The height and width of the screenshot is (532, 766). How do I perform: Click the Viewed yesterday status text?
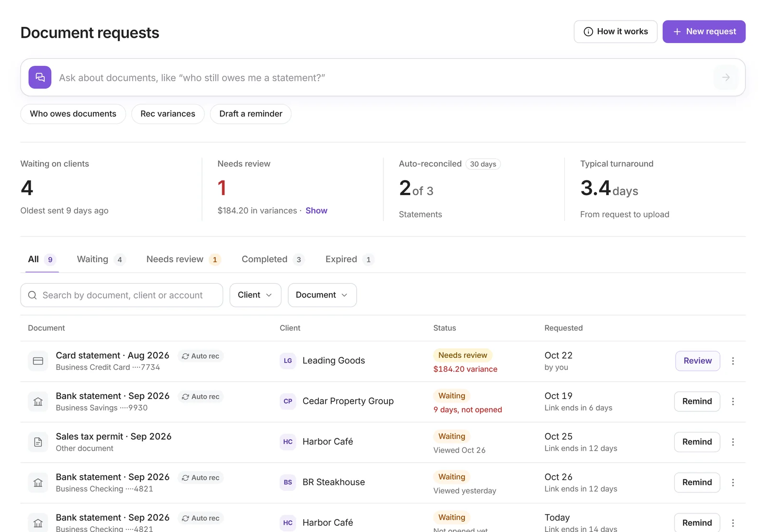tap(465, 491)
